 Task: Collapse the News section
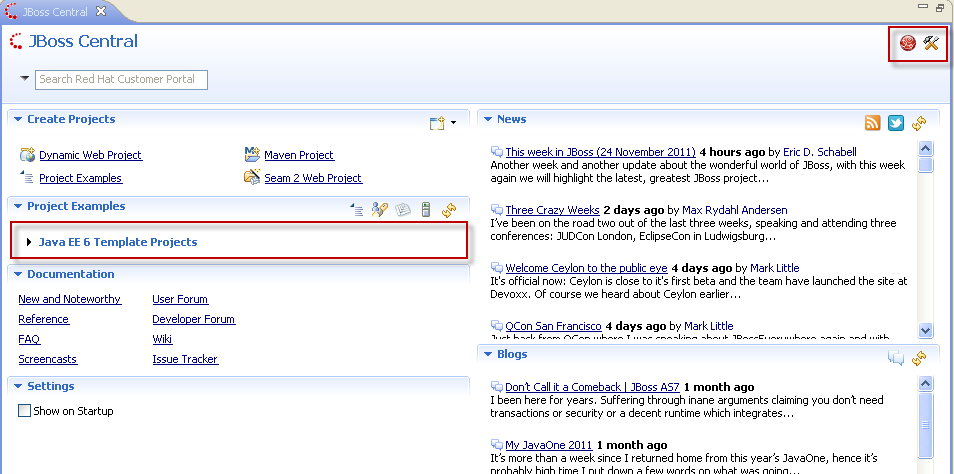[488, 120]
